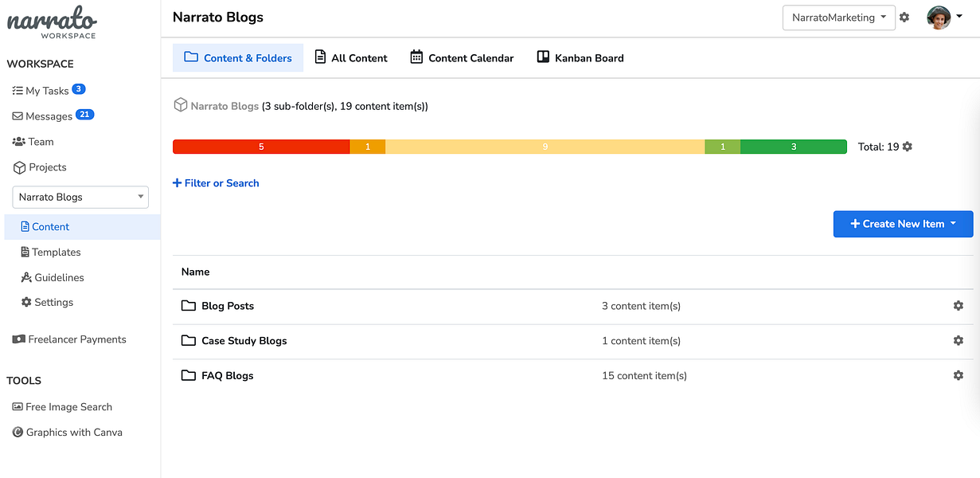Go to My Tasks
980x478 pixels.
(x=41, y=91)
